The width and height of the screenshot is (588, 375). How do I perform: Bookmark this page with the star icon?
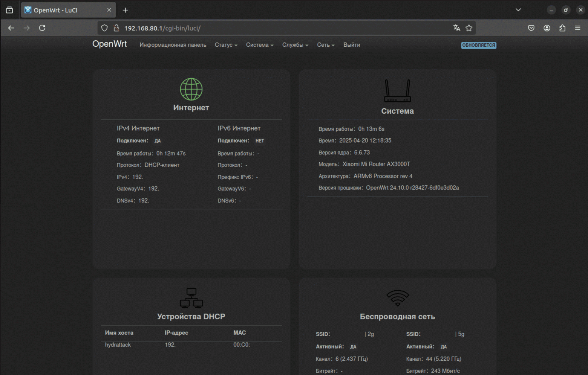(x=469, y=28)
